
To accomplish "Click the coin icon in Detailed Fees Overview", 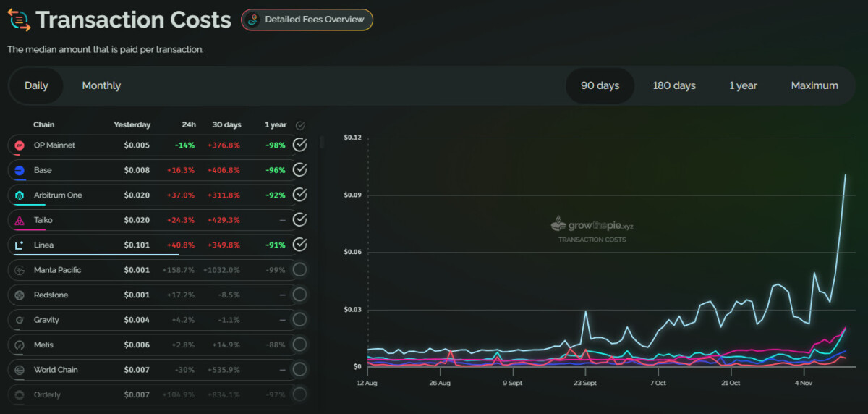I will [252, 20].
